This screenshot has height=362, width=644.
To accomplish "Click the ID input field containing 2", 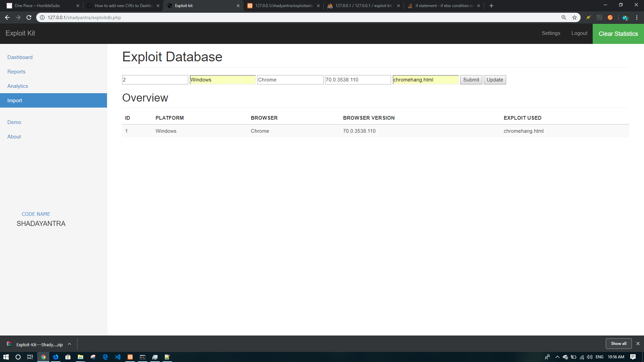I will 155,80.
